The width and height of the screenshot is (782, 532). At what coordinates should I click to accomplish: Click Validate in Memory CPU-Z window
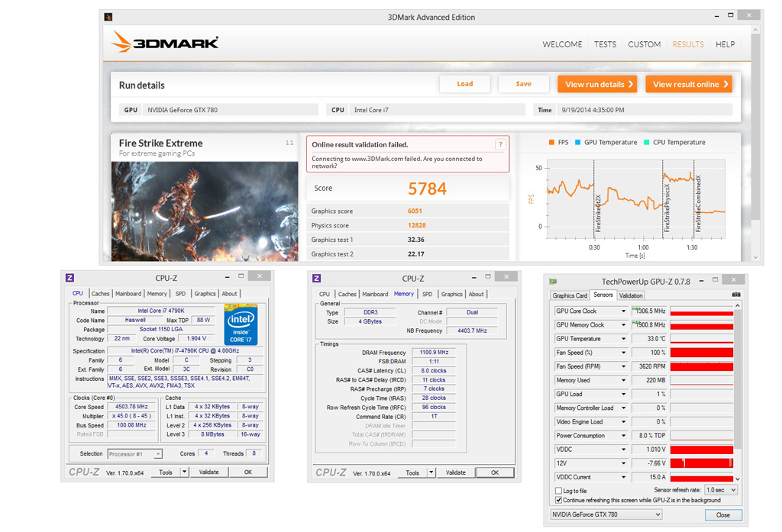pos(456,472)
